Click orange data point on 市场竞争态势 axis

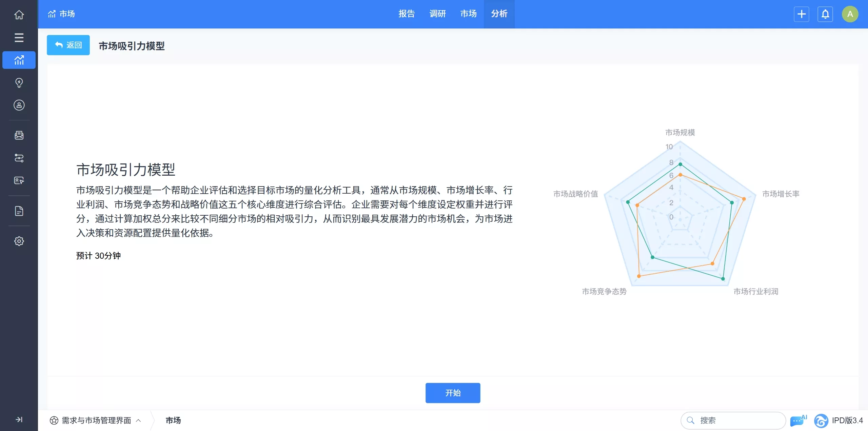(639, 276)
